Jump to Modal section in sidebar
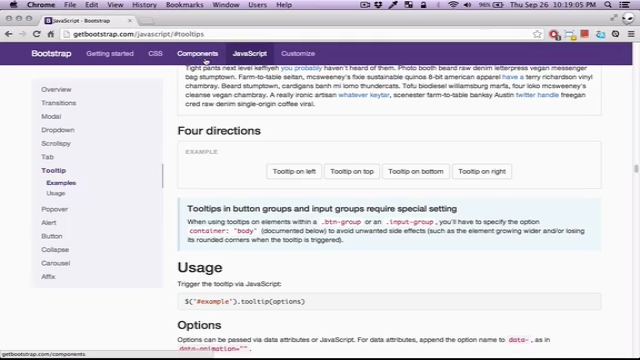640x360 pixels. point(51,116)
